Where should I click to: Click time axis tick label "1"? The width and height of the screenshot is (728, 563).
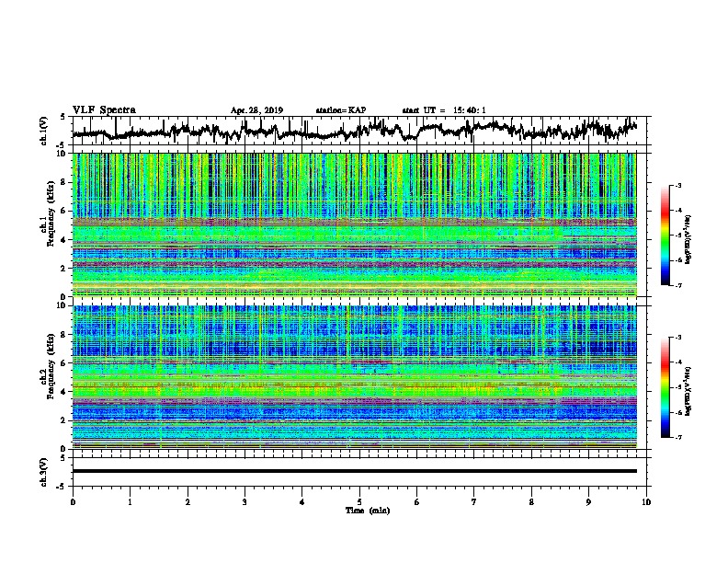(x=130, y=502)
